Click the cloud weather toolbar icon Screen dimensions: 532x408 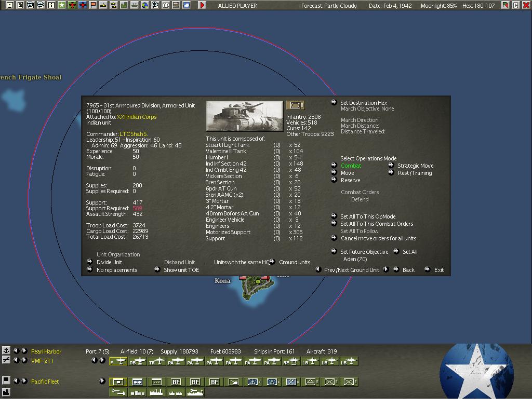coord(187,5)
